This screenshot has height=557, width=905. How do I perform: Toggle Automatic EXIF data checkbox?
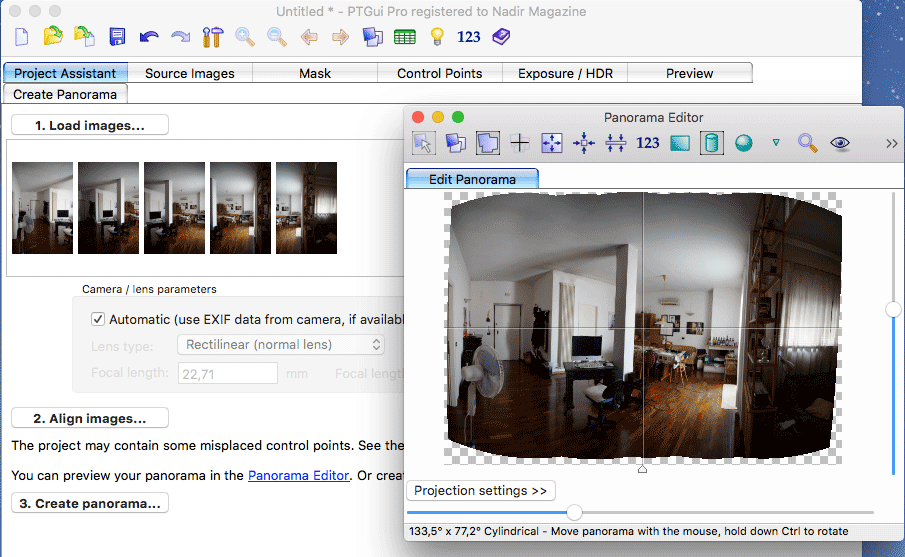98,319
